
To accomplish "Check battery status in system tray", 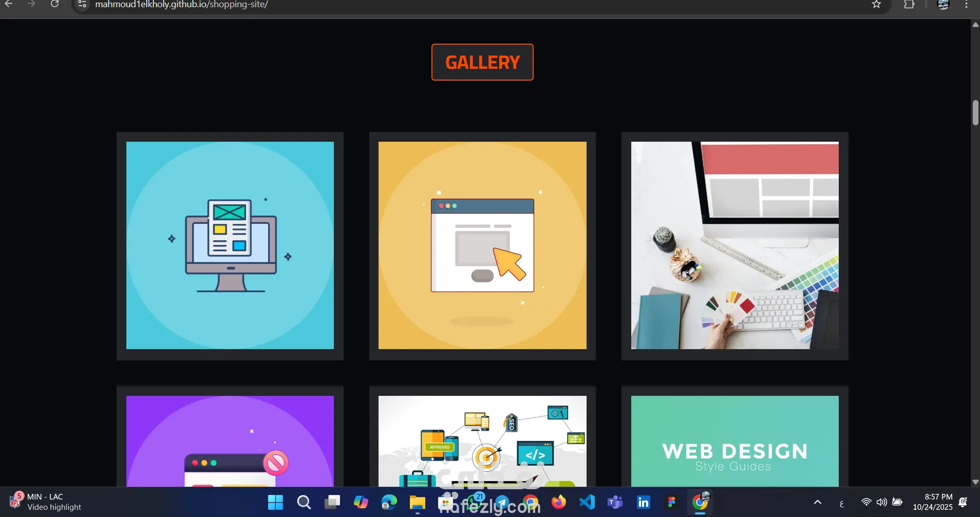I will click(x=897, y=502).
